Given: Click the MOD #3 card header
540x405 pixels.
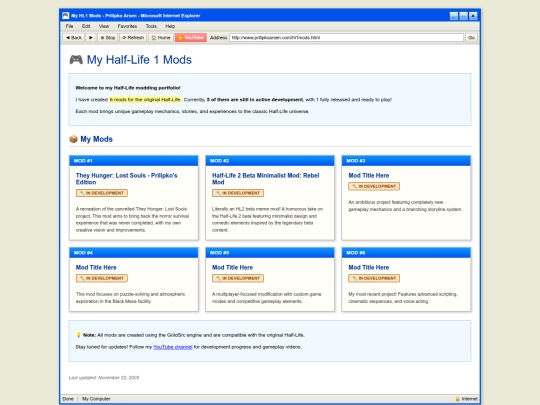Looking at the screenshot, I should [406, 161].
